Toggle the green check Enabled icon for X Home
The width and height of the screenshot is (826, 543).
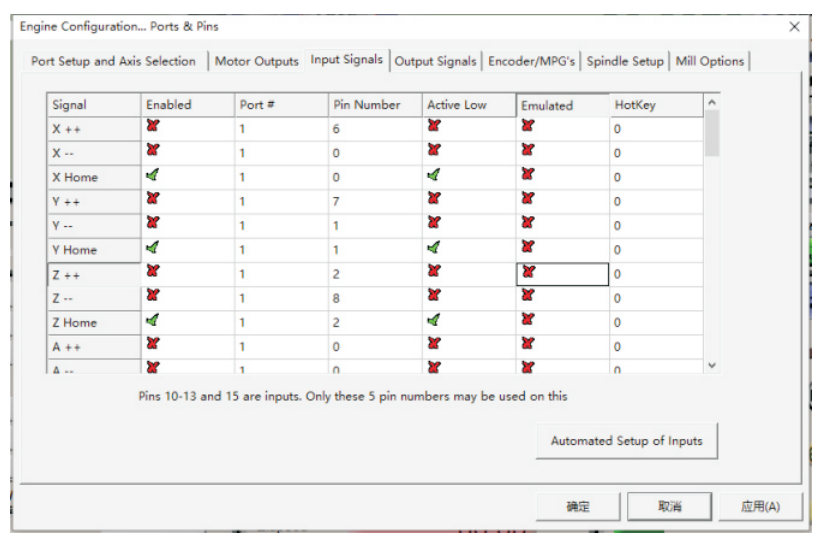coord(153,175)
